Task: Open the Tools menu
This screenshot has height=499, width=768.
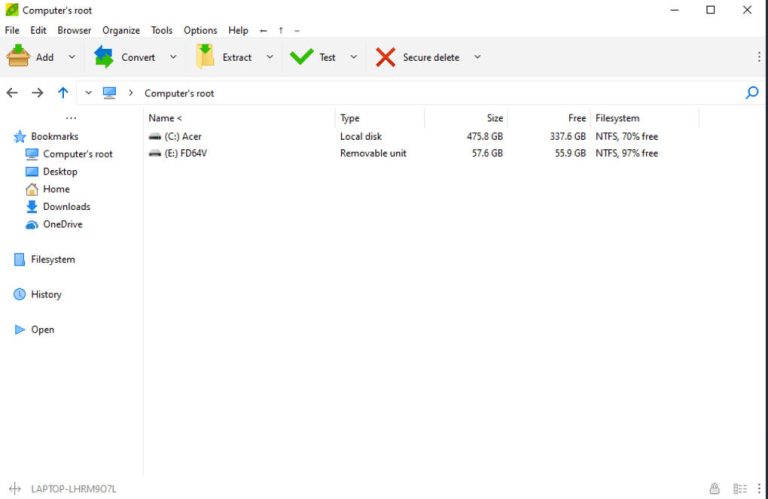Action: 162,30
